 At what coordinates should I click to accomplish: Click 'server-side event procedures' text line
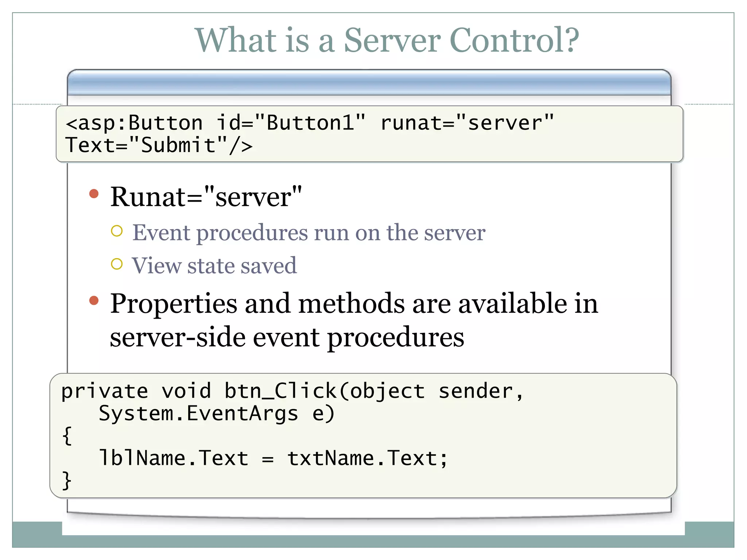[287, 337]
